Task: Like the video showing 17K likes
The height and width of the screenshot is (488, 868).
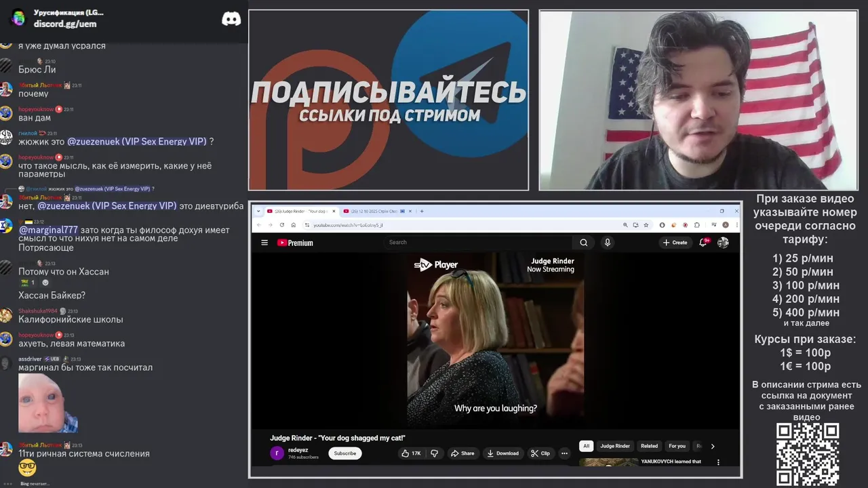Action: pyautogui.click(x=412, y=453)
